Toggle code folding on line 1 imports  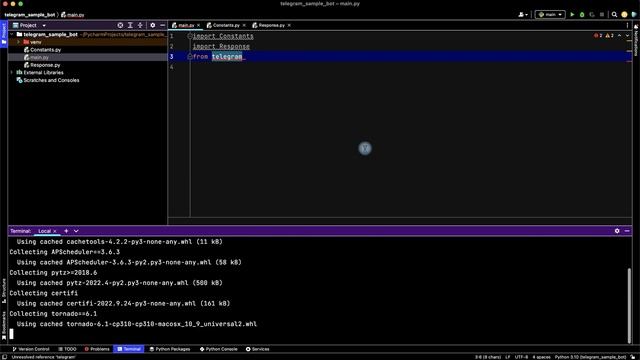click(x=190, y=36)
